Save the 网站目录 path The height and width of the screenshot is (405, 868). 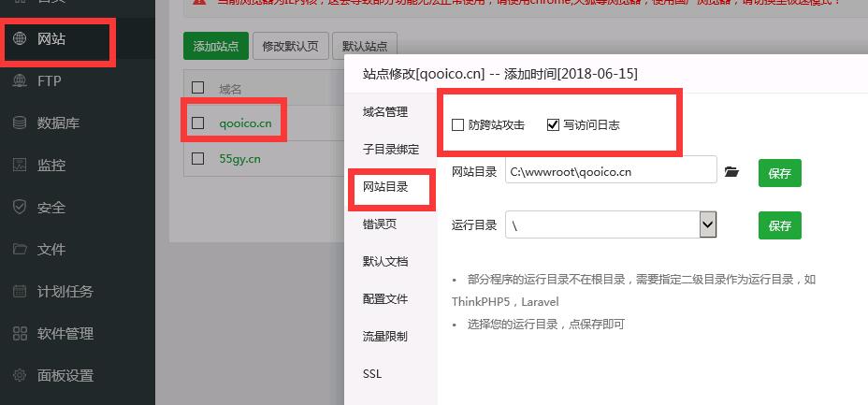(779, 173)
